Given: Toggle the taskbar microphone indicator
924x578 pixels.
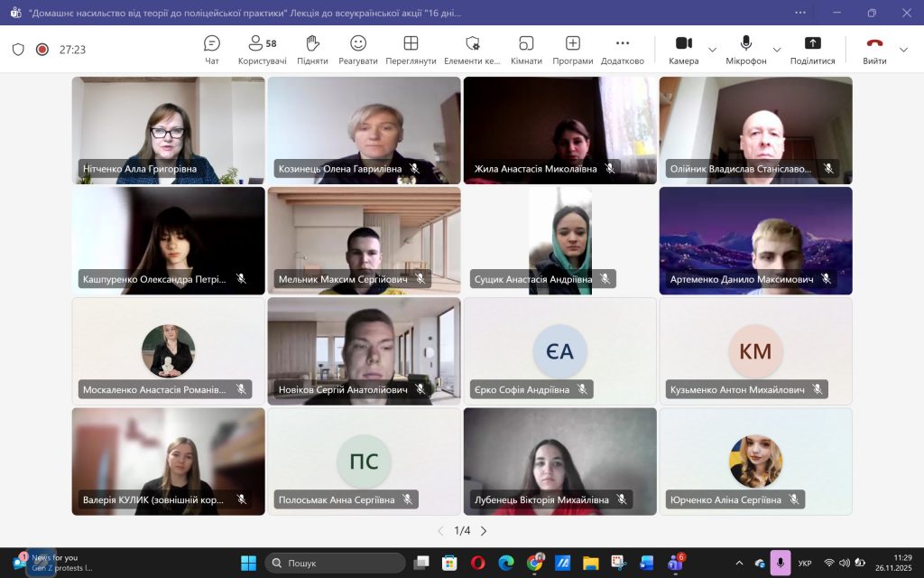Looking at the screenshot, I should click(781, 563).
